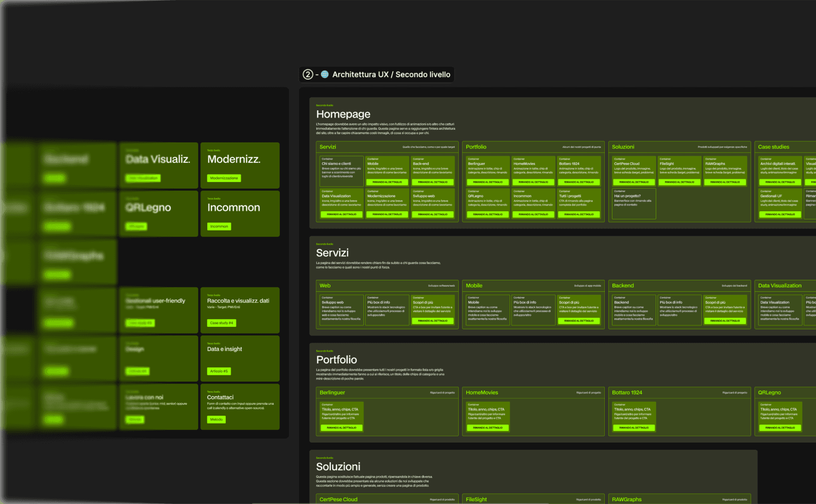Click the globe icon in the frame title

tap(324, 74)
